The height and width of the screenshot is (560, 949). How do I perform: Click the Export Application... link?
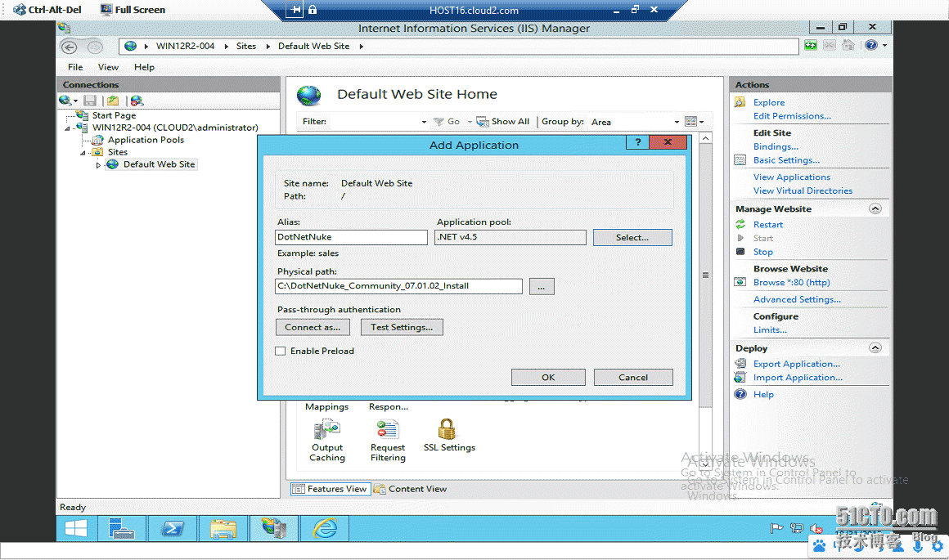click(x=797, y=364)
